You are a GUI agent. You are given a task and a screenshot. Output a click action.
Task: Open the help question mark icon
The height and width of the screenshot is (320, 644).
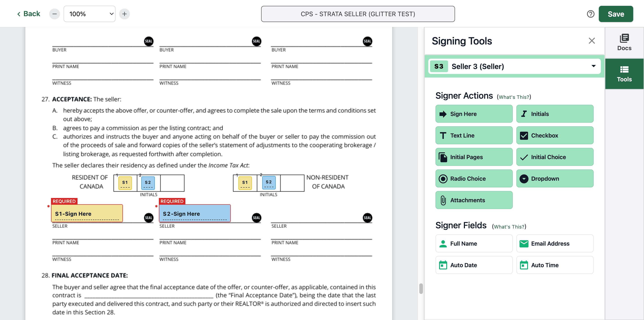590,14
